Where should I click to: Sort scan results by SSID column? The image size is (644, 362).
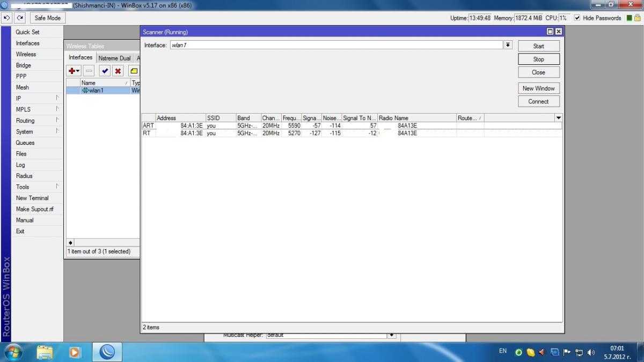220,118
